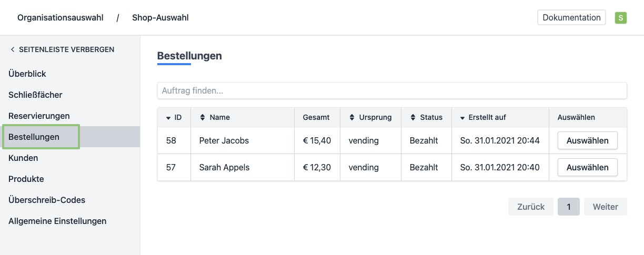Open the Dokumentation button
Screen dimensions: 644x255
pos(571,17)
